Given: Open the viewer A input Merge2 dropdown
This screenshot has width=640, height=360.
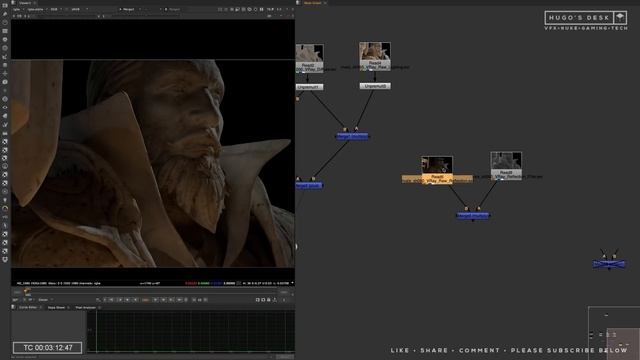Looking at the screenshot, I should click(x=131, y=9).
